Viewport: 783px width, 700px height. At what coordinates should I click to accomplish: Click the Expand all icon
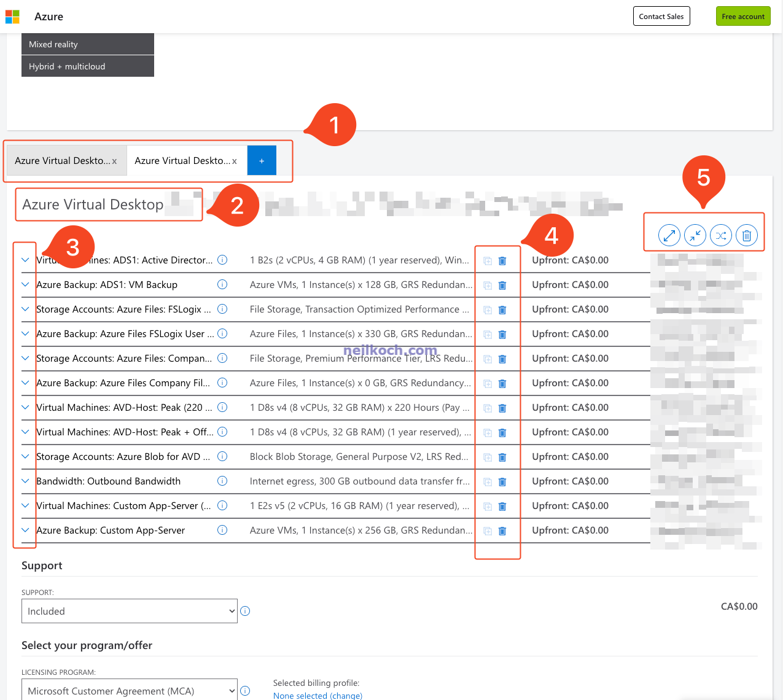click(x=669, y=235)
